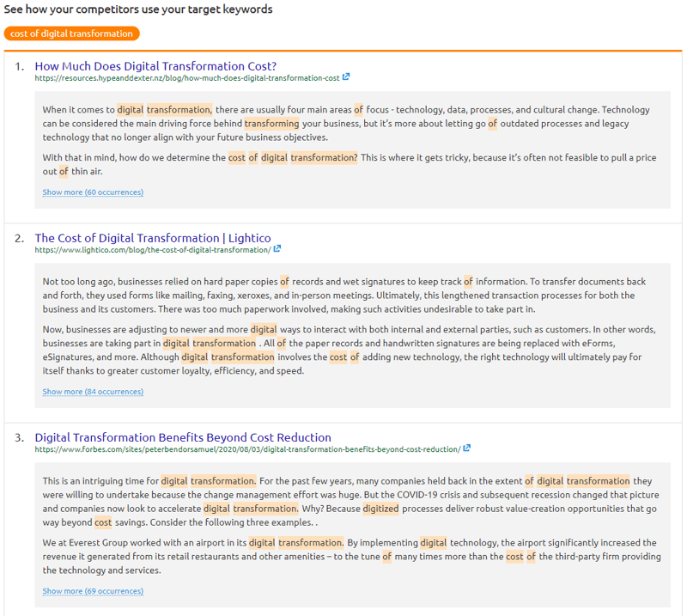This screenshot has height=616, width=687.
Task: Click the paragraph starting 'Not too long ago'
Action: click(343, 295)
